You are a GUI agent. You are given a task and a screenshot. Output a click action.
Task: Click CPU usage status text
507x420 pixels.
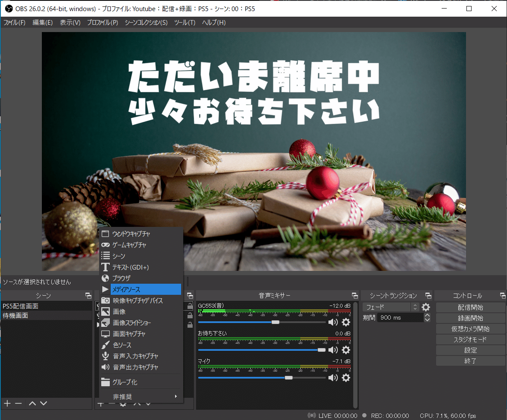tap(448, 415)
